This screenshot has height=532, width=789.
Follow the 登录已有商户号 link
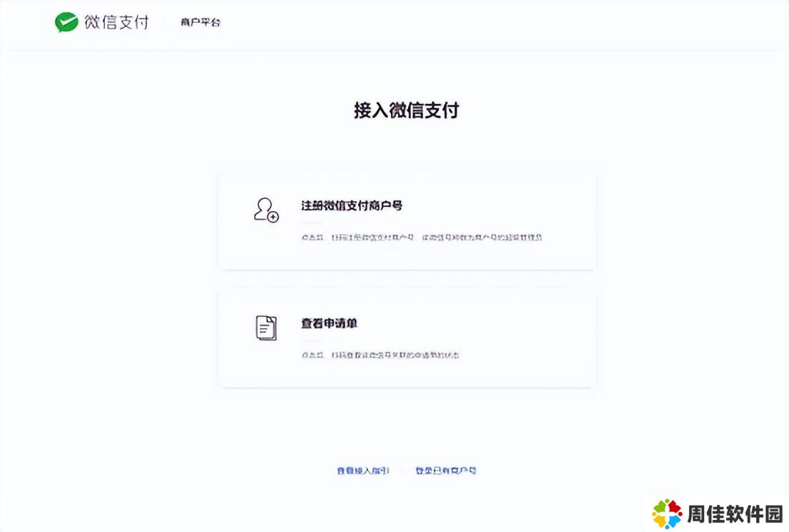coord(446,471)
